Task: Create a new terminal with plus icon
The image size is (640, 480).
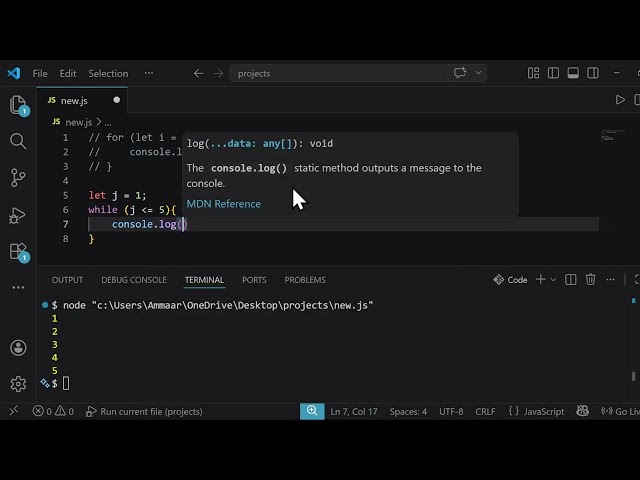Action: [540, 279]
